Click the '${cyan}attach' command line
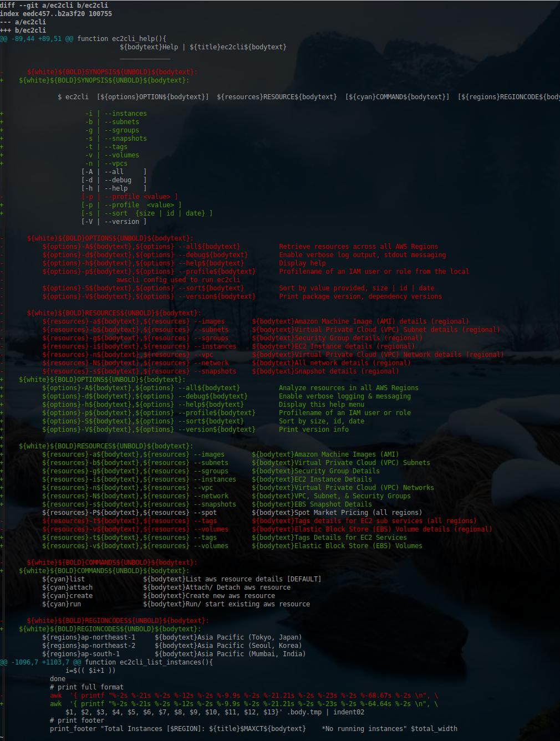 68,587
